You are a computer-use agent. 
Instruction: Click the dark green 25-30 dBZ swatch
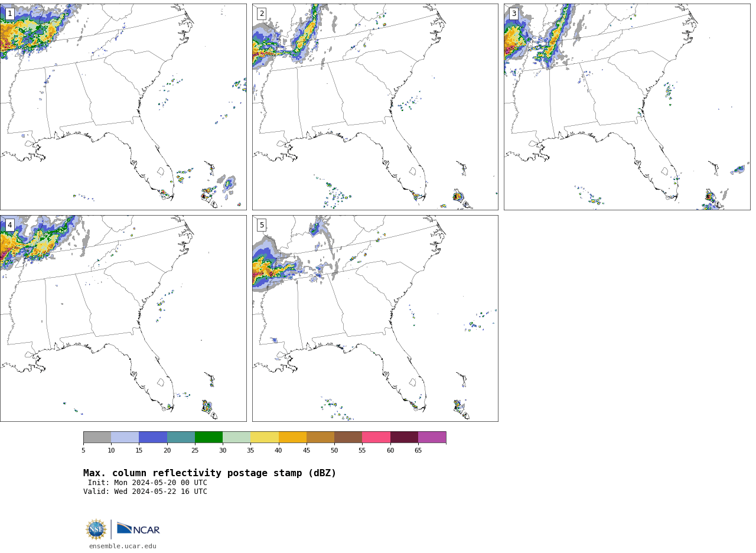pos(208,437)
